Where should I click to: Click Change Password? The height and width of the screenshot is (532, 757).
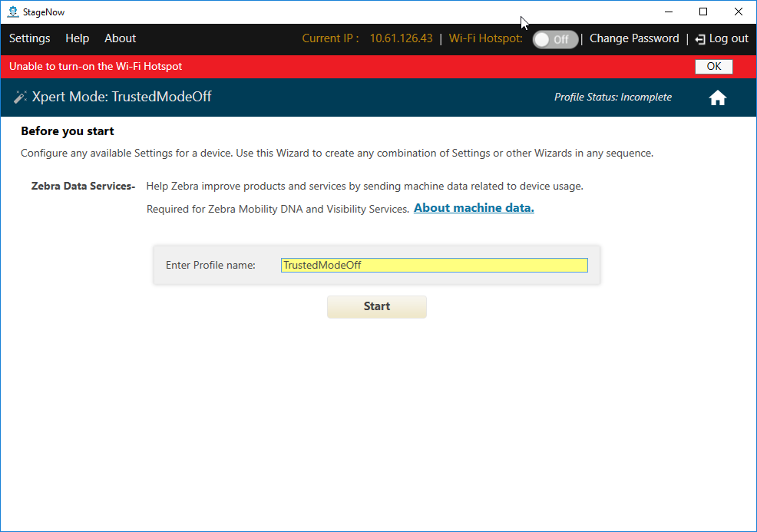634,38
